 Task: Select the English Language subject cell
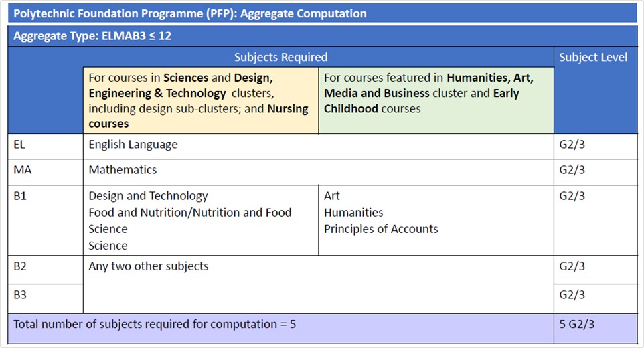point(134,145)
